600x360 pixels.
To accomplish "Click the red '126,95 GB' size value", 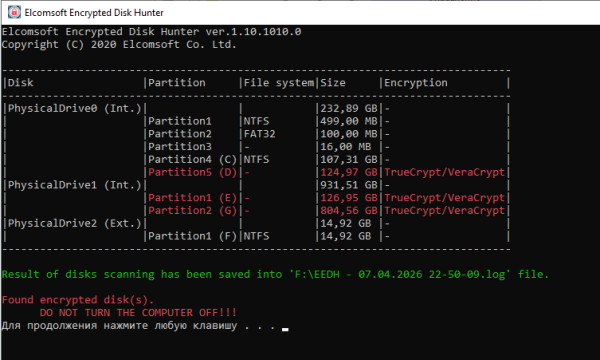I will pyautogui.click(x=349, y=197).
